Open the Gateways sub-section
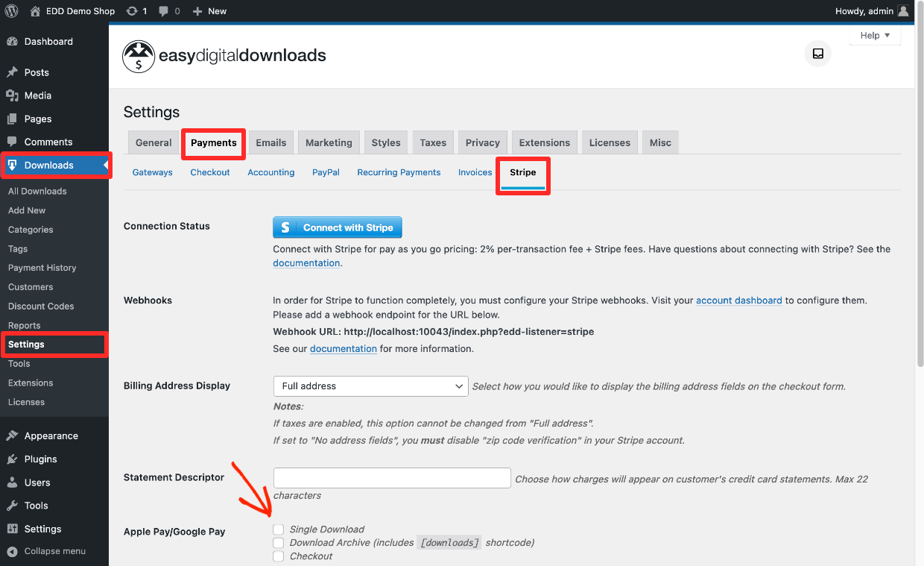This screenshot has height=566, width=924. point(153,172)
